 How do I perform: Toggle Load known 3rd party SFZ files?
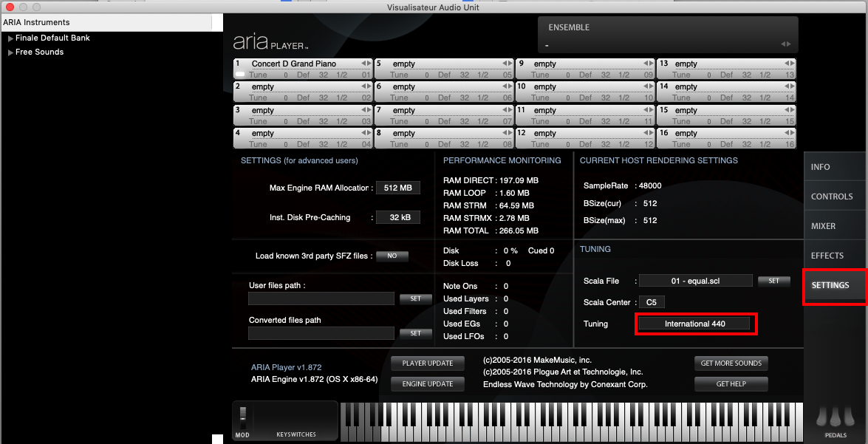(392, 256)
